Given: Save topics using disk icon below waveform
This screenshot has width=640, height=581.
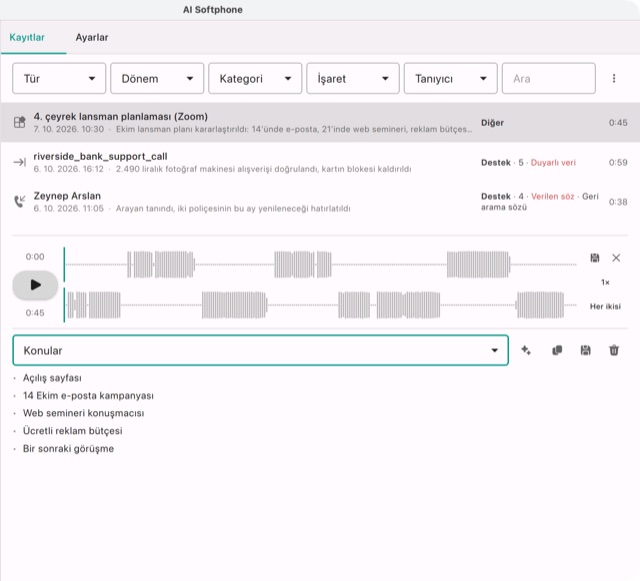Looking at the screenshot, I should (585, 350).
